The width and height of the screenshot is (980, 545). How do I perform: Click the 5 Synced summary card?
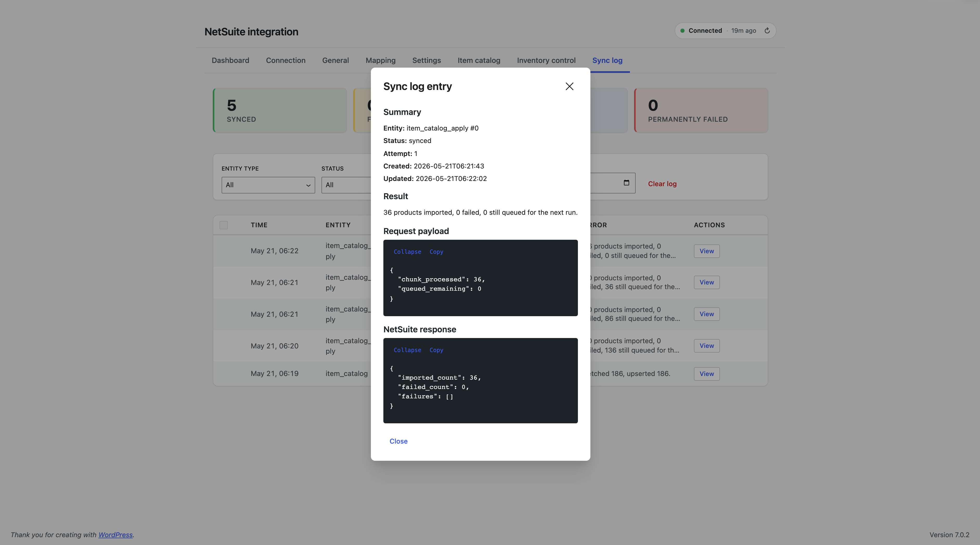(280, 110)
